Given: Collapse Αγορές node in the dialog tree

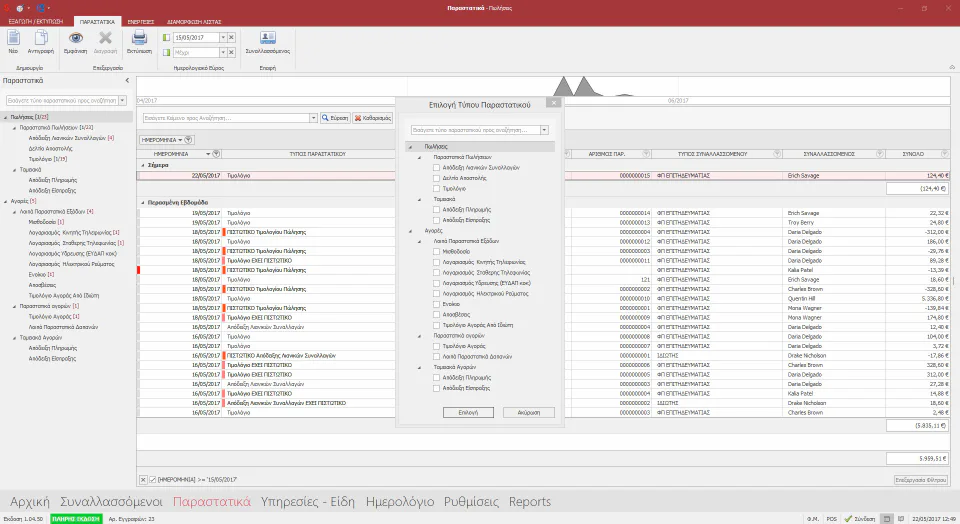Looking at the screenshot, I should (x=411, y=231).
